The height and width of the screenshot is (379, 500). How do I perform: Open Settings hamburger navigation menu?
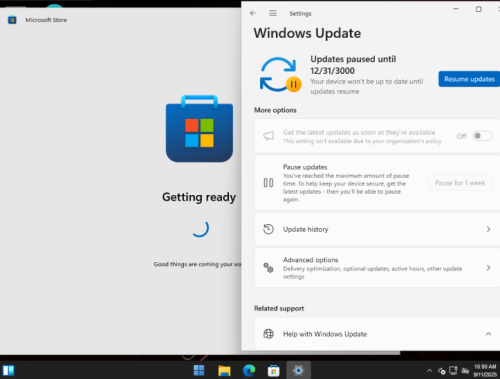tap(273, 13)
